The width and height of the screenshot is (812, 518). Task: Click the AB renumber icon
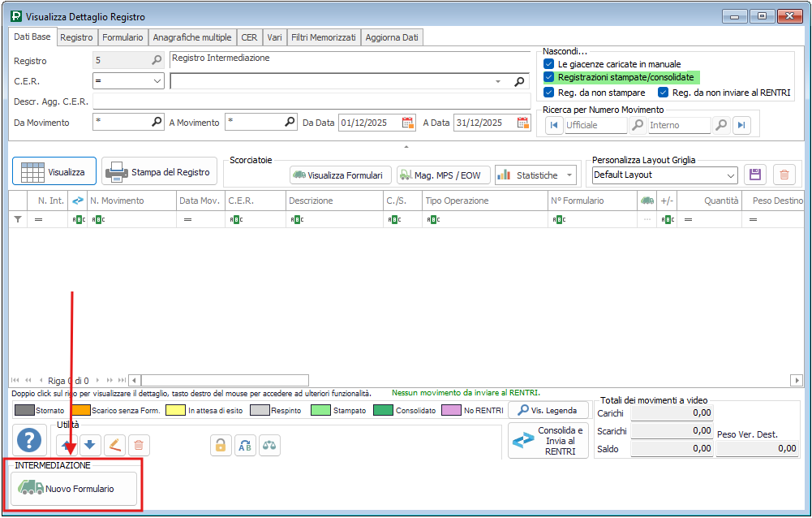click(244, 444)
